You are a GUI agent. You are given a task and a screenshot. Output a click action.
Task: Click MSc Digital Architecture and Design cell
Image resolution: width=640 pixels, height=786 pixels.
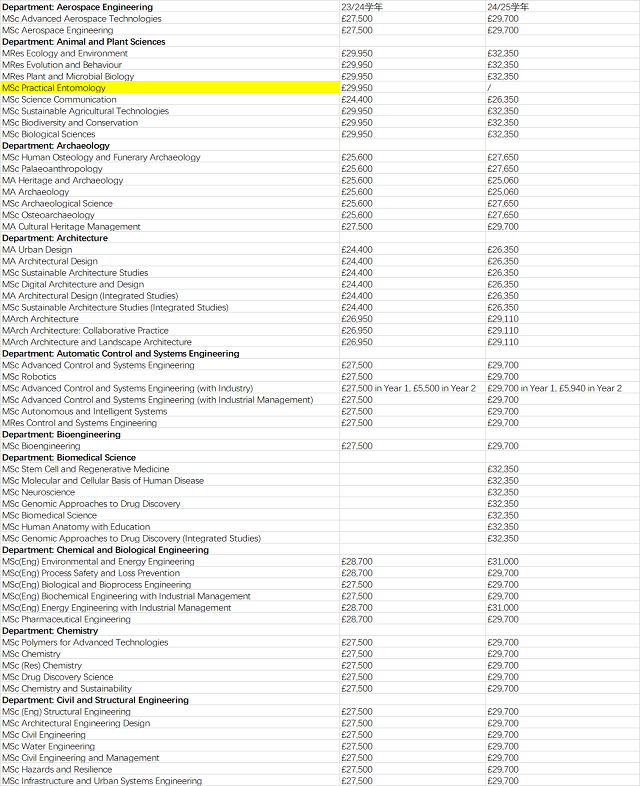tap(170, 284)
